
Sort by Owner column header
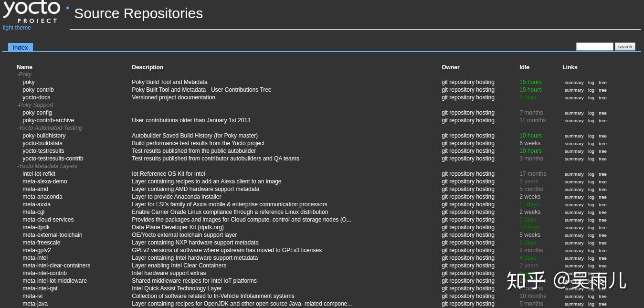pos(450,67)
